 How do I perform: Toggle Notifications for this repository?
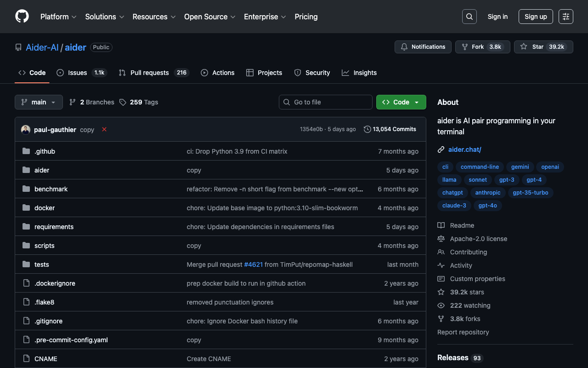[x=423, y=47]
